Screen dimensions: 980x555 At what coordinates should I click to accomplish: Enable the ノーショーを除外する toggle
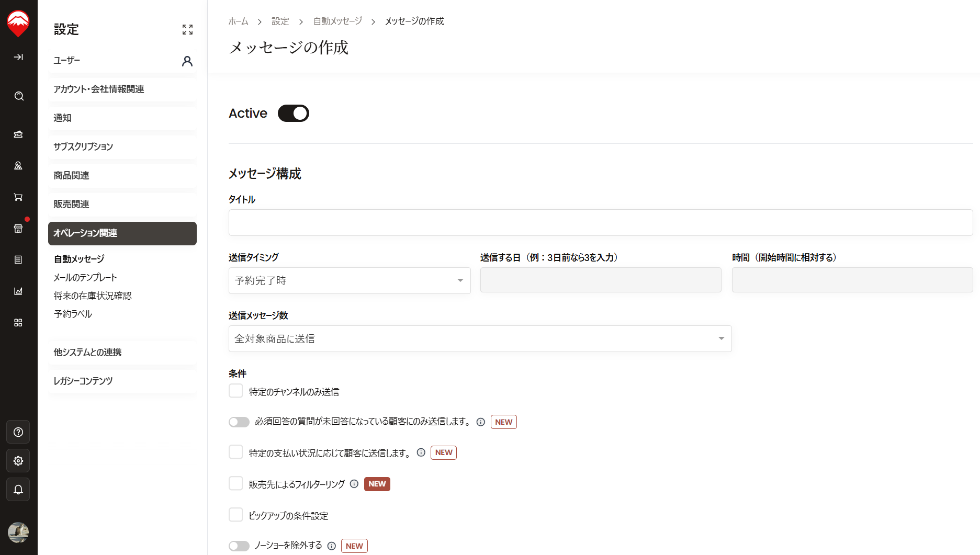pos(239,546)
